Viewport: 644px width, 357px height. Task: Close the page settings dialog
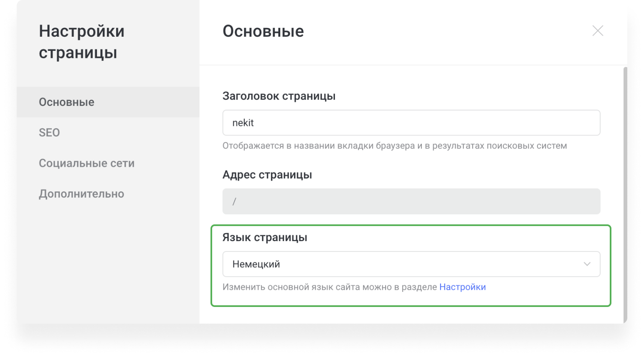[x=598, y=31]
